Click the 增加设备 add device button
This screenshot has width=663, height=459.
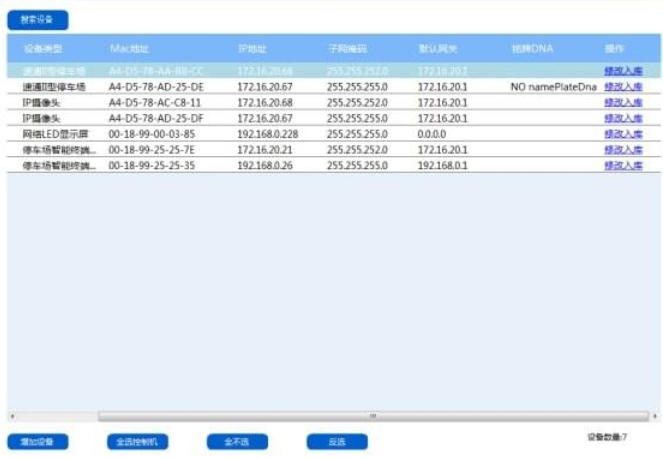[x=38, y=442]
